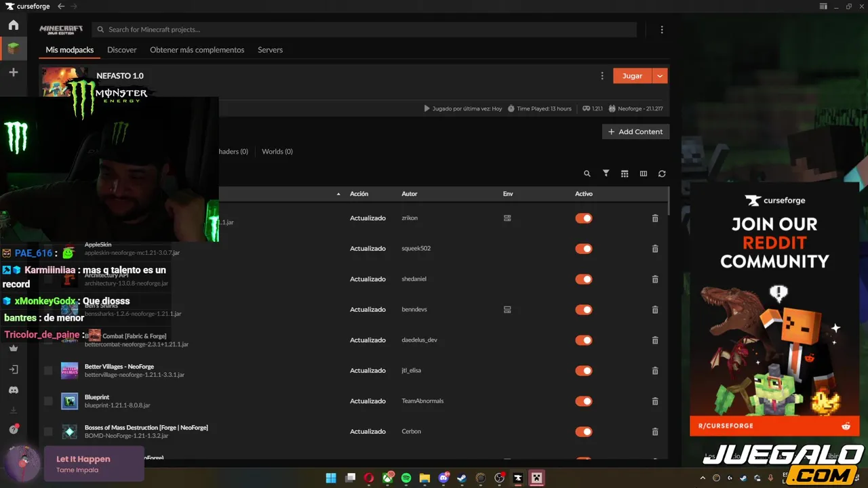Go back with the header back arrow
Screen dimensions: 868x488
61,6
